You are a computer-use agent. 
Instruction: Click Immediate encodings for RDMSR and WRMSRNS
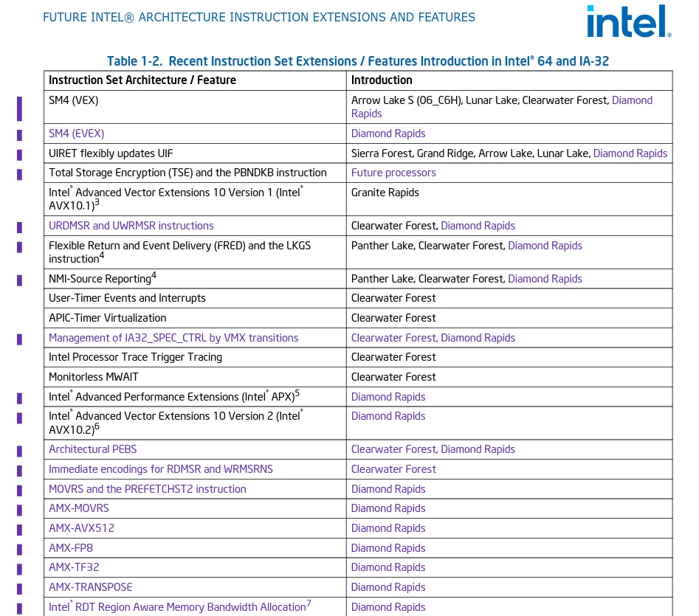[160, 469]
